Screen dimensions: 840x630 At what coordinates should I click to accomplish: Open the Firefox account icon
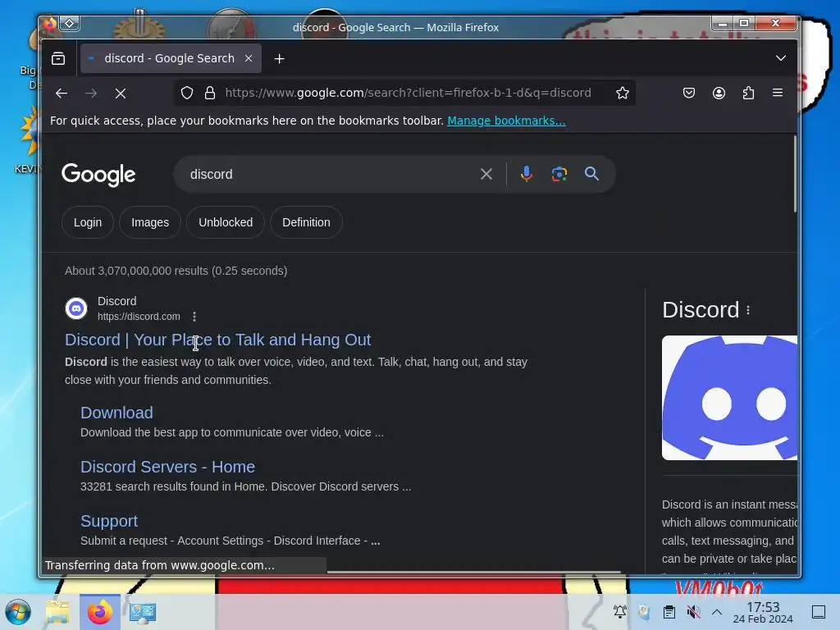click(719, 93)
